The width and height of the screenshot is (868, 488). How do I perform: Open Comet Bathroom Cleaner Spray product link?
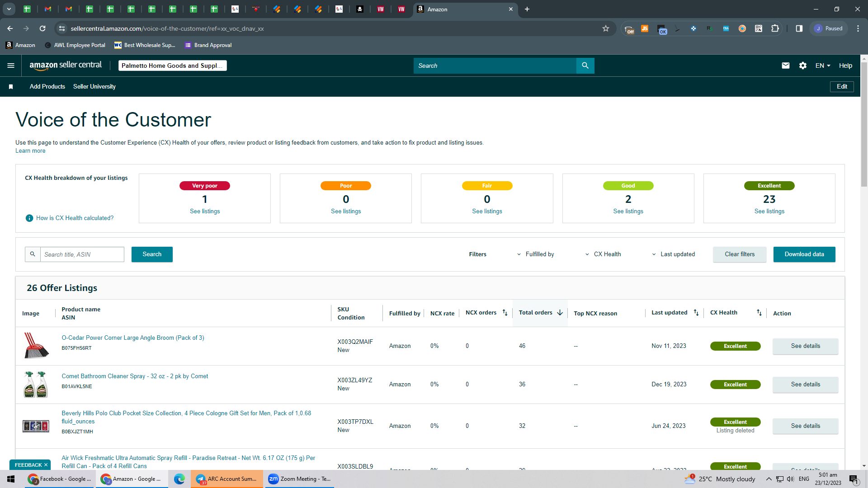[135, 376]
